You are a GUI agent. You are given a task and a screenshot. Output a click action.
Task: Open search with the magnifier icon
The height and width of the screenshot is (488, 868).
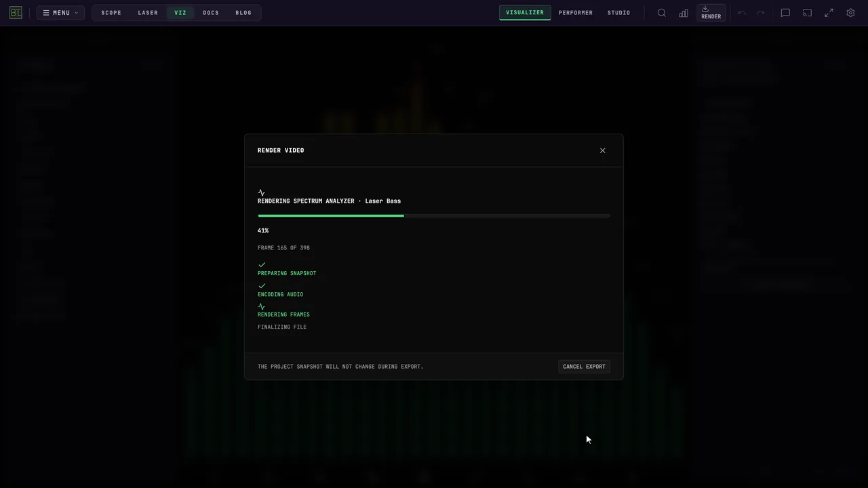pos(662,13)
